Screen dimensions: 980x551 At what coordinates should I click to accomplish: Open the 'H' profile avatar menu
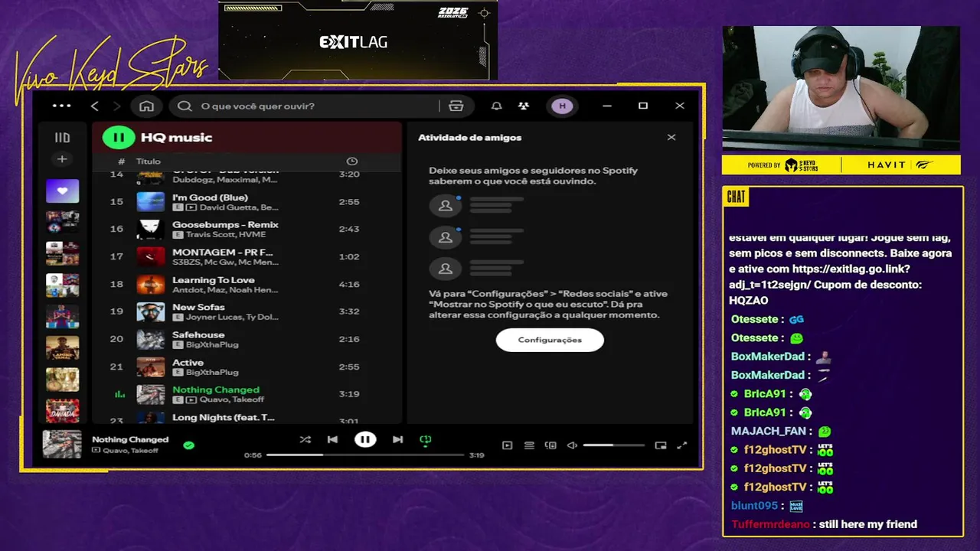(x=563, y=106)
